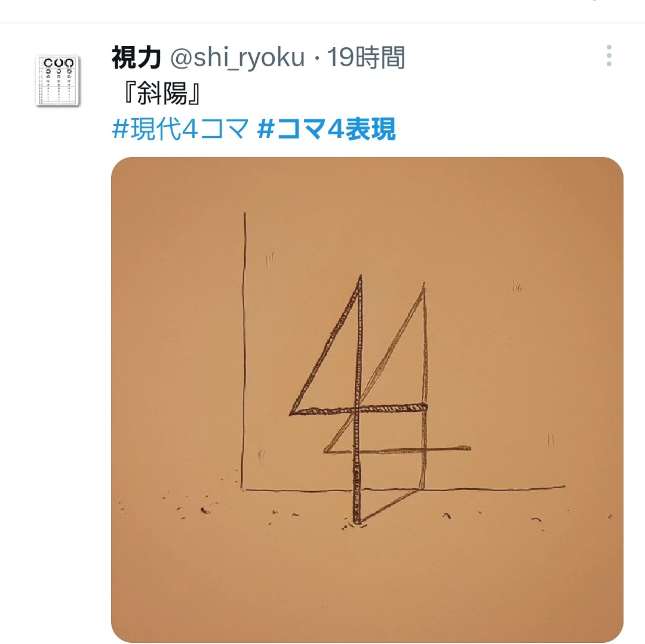Open the eye chart profile avatar
Screen dimensions: 645x644
click(x=57, y=81)
